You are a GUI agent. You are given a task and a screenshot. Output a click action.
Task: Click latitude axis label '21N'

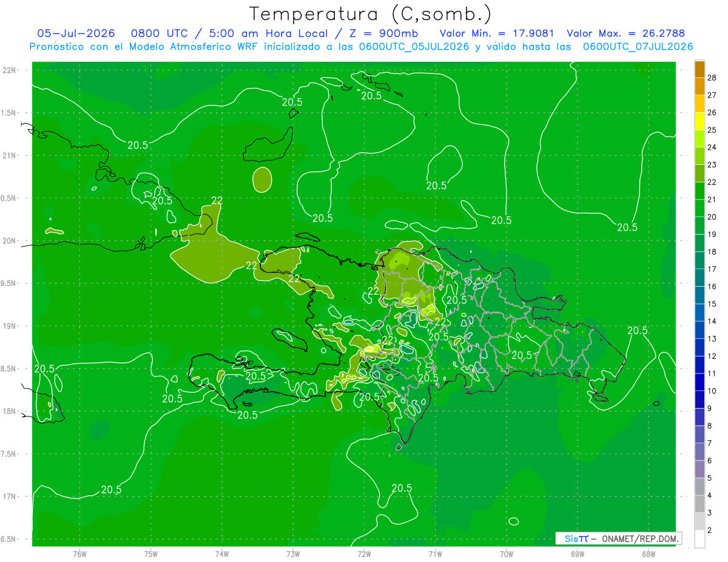tap(9, 156)
